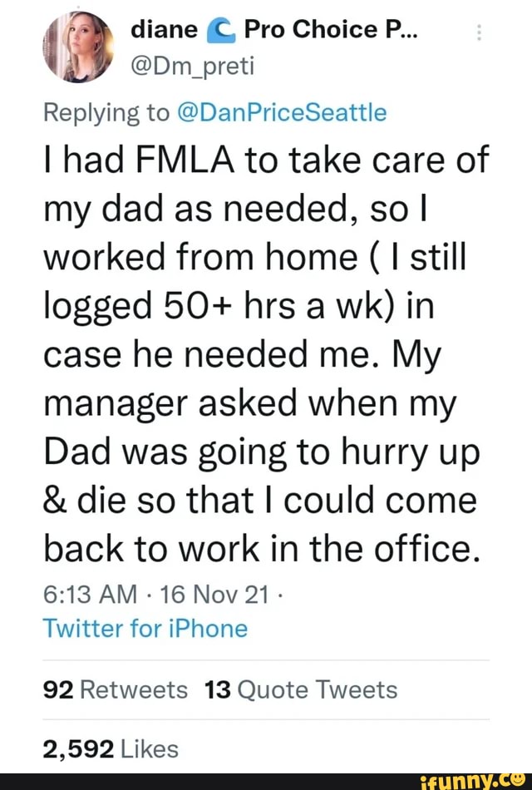The width and height of the screenshot is (532, 790).
Task: Click the Pro Choice P... truncated name
Action: (x=332, y=28)
